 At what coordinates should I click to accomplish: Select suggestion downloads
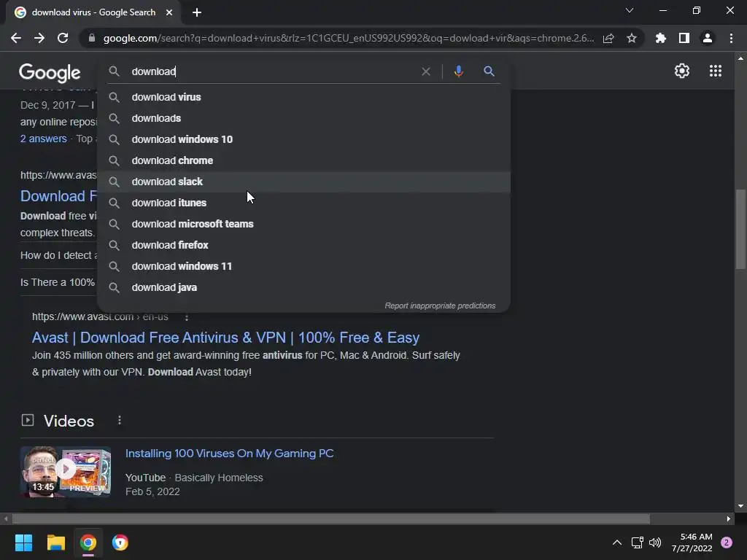click(x=304, y=118)
